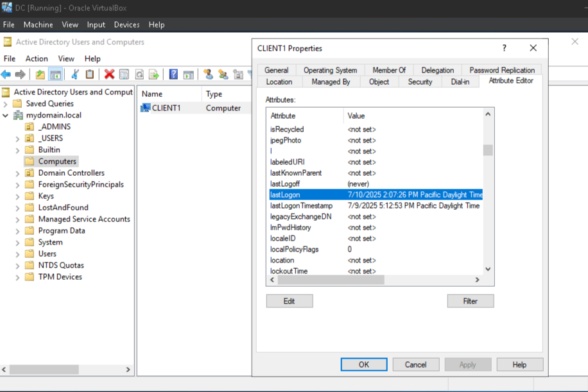
Task: Click the clipboard icon in toolbar
Action: pos(90,74)
